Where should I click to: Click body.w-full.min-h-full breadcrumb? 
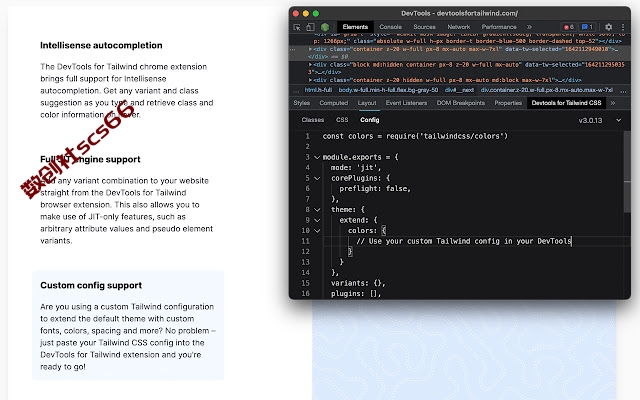tap(388, 90)
